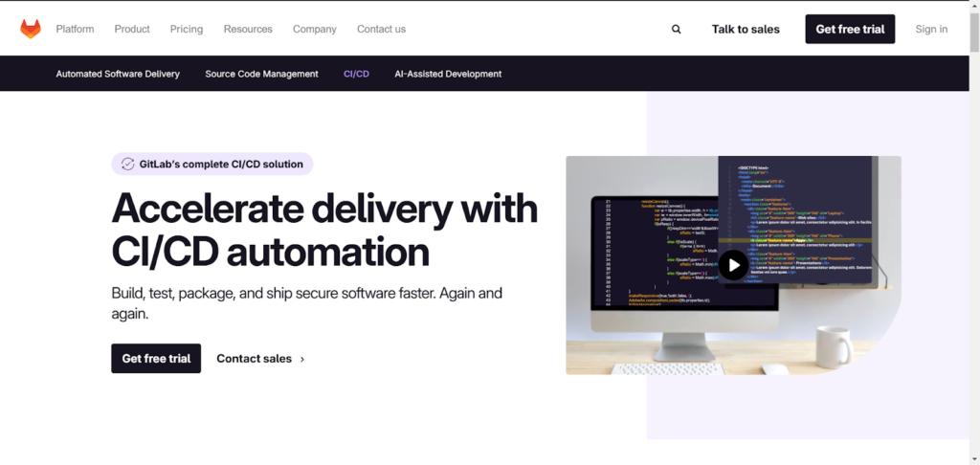
Task: Click the hero Get free trial button
Action: (156, 358)
